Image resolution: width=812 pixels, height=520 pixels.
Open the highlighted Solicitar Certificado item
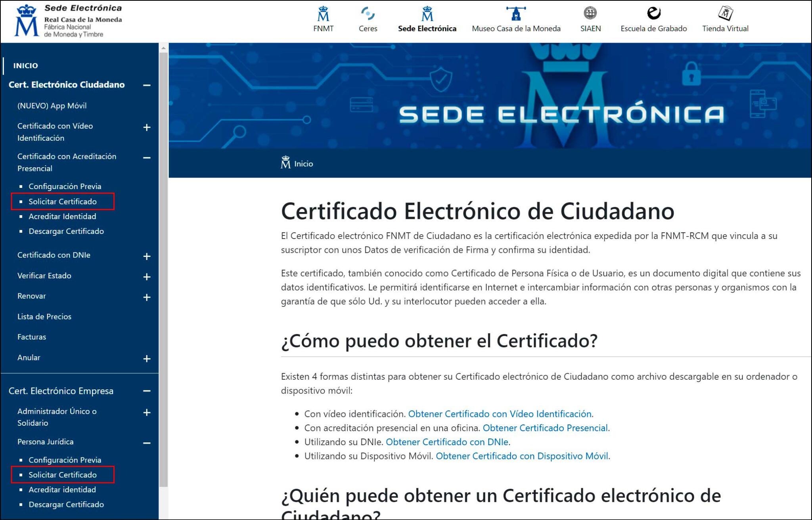click(62, 201)
